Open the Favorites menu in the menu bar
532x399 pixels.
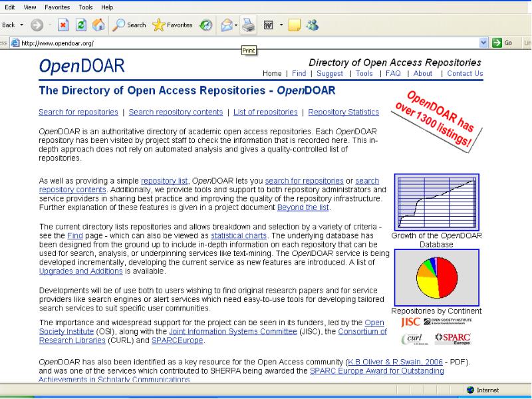point(57,7)
